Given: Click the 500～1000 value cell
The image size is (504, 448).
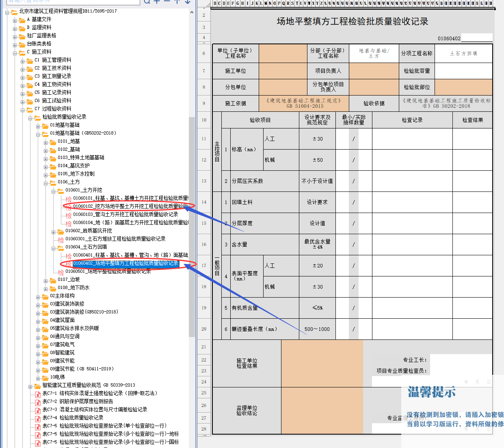Looking at the screenshot, I should (x=318, y=329).
